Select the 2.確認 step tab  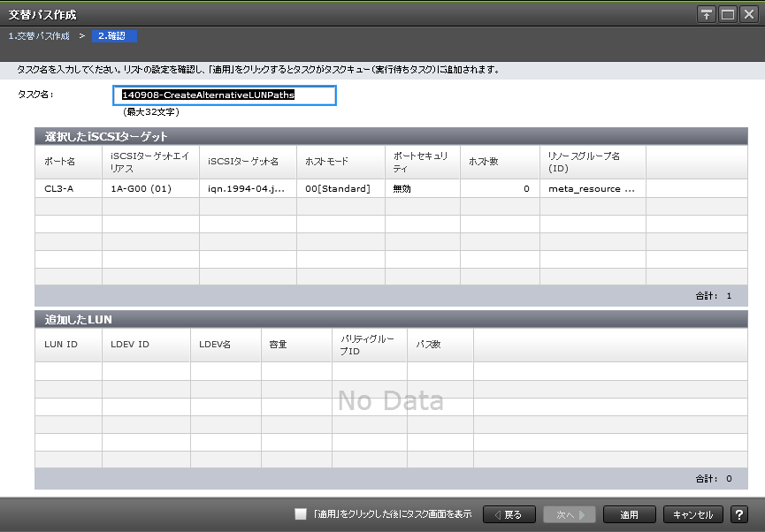(114, 36)
